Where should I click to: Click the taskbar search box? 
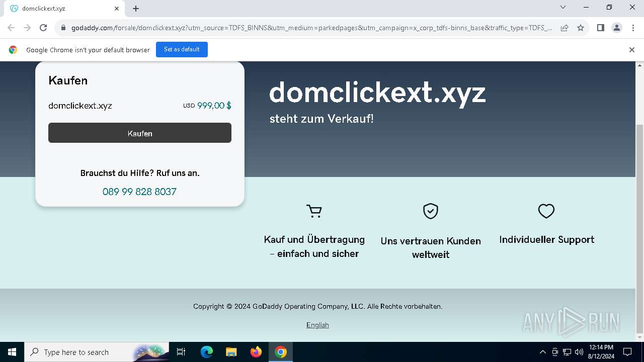pos(96,352)
